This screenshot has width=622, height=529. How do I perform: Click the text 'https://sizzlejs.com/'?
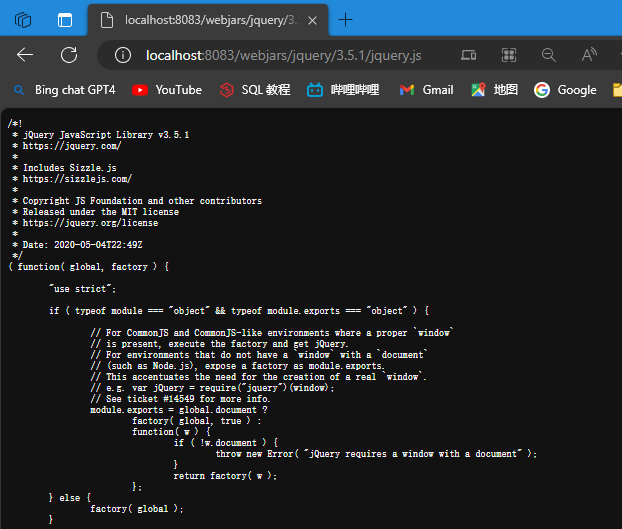(x=77, y=179)
